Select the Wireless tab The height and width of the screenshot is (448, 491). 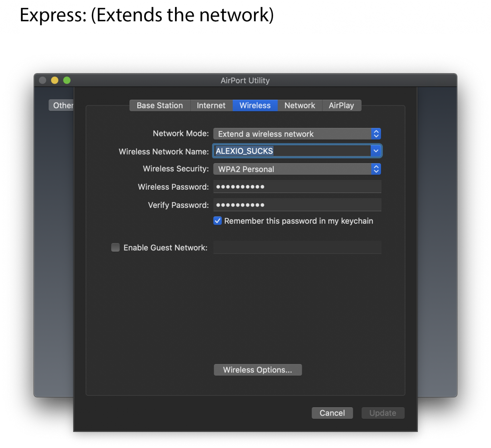point(255,106)
